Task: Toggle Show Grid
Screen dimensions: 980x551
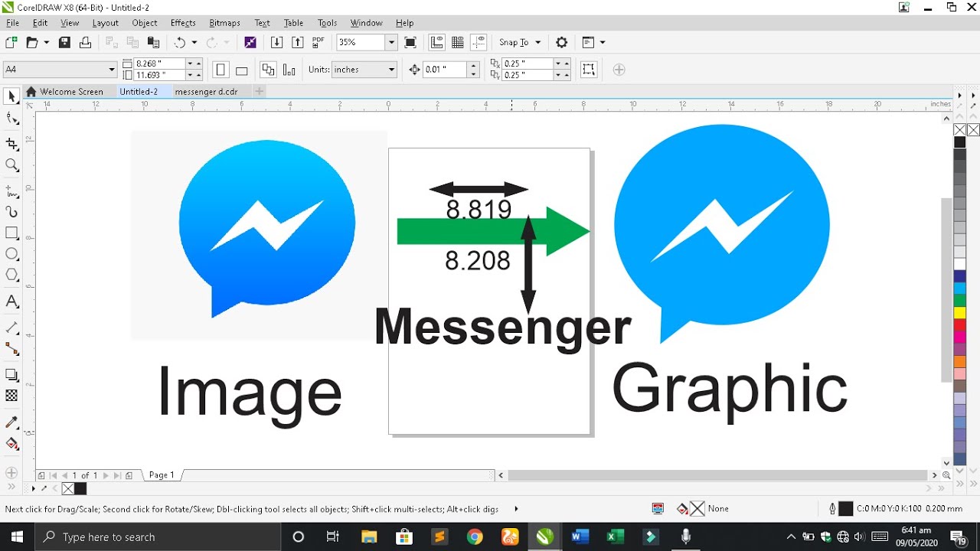Action: (x=458, y=43)
